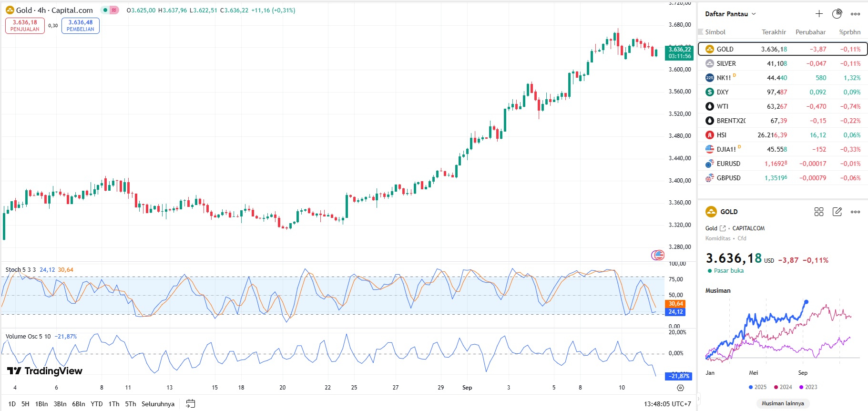
Task: Open the note edit icon for GOLD
Action: coord(837,212)
